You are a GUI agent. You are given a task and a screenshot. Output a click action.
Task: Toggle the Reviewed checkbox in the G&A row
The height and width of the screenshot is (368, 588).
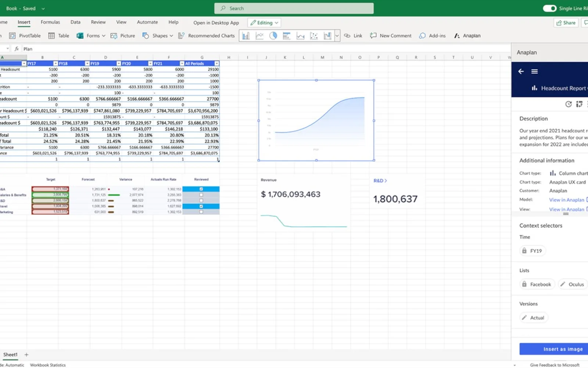tap(201, 189)
